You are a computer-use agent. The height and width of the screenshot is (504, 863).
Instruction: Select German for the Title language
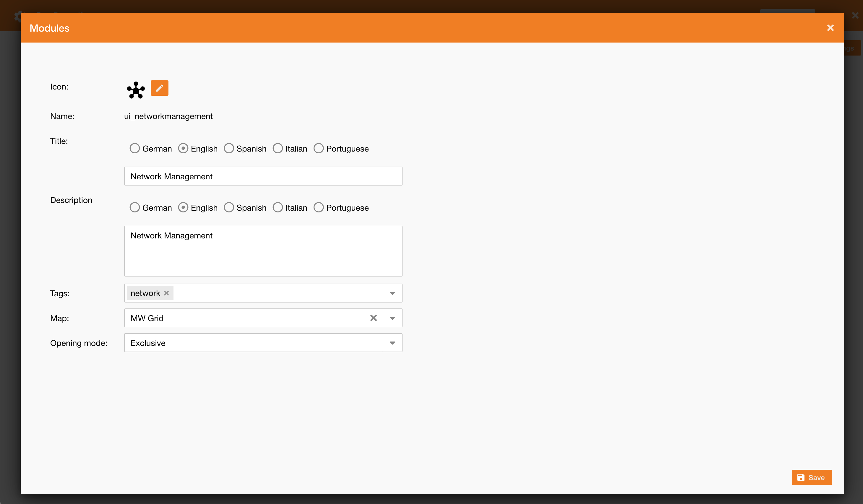tap(134, 148)
